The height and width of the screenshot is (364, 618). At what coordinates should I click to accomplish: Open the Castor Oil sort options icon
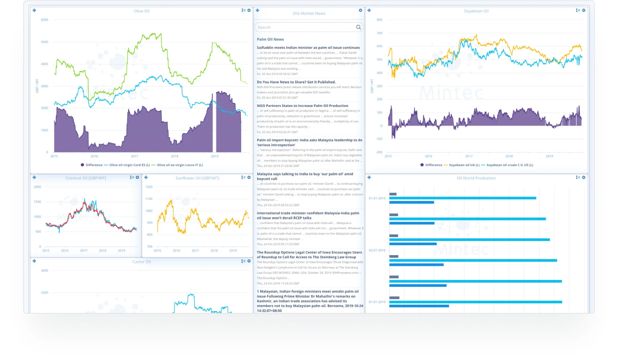point(243,261)
